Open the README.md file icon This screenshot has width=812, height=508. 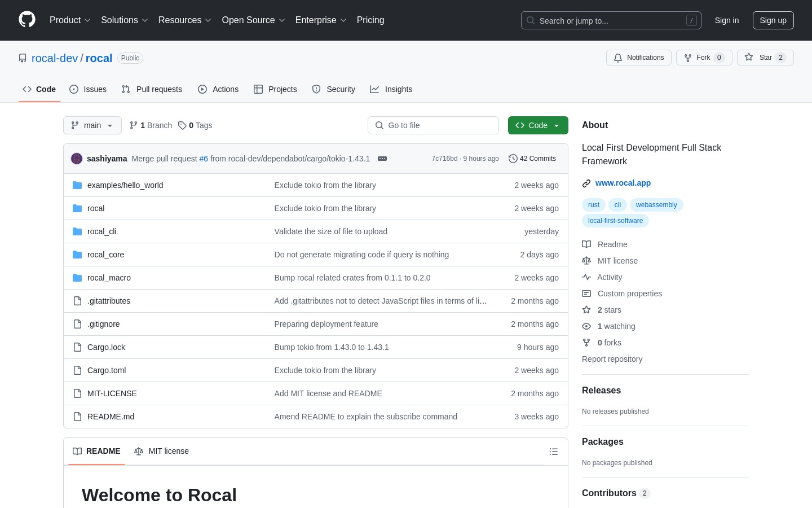(77, 417)
